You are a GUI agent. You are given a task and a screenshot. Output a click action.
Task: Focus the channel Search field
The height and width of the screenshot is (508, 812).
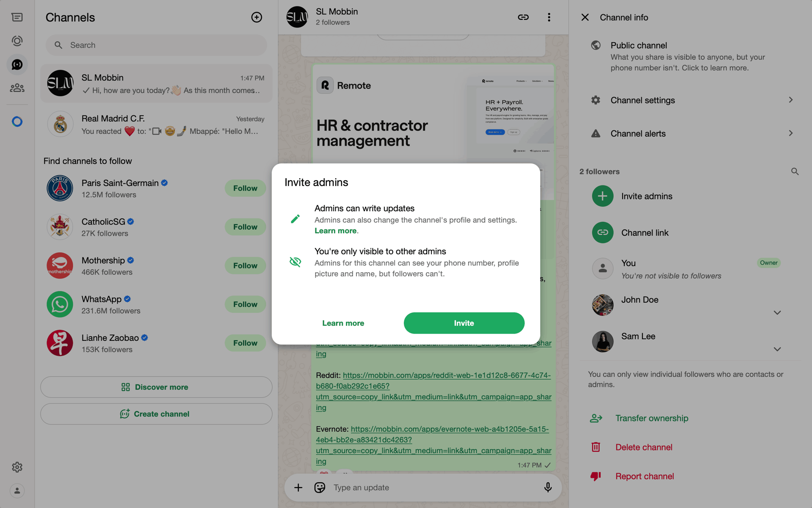tap(156, 45)
